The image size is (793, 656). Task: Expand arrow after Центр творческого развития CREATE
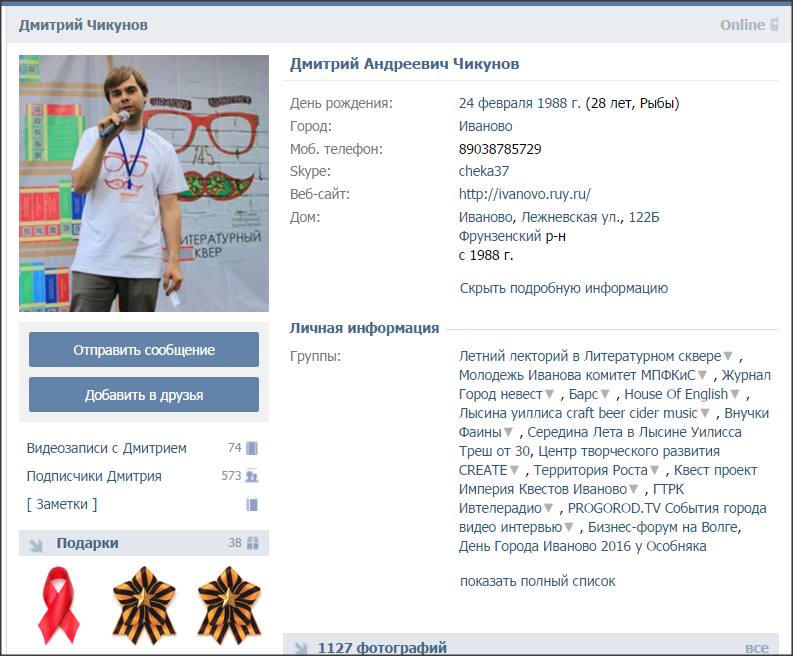point(514,470)
